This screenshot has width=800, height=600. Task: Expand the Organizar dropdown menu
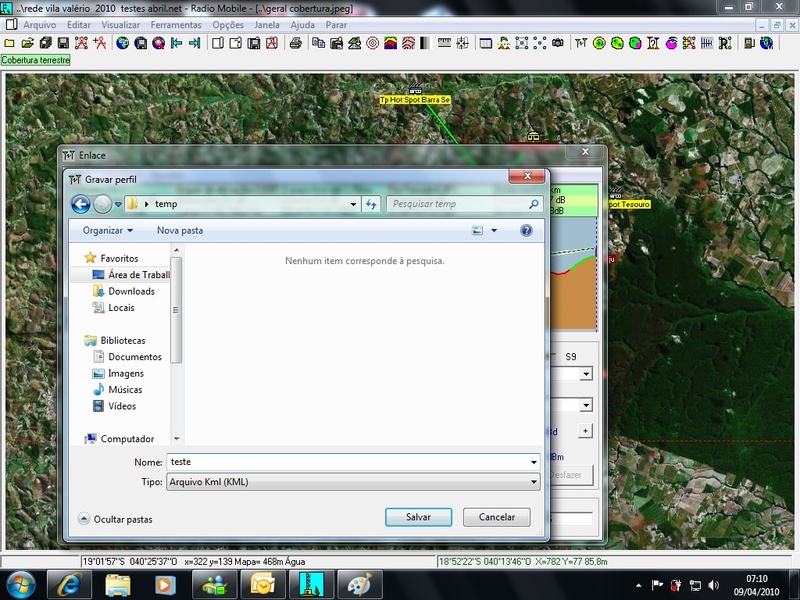click(x=108, y=230)
